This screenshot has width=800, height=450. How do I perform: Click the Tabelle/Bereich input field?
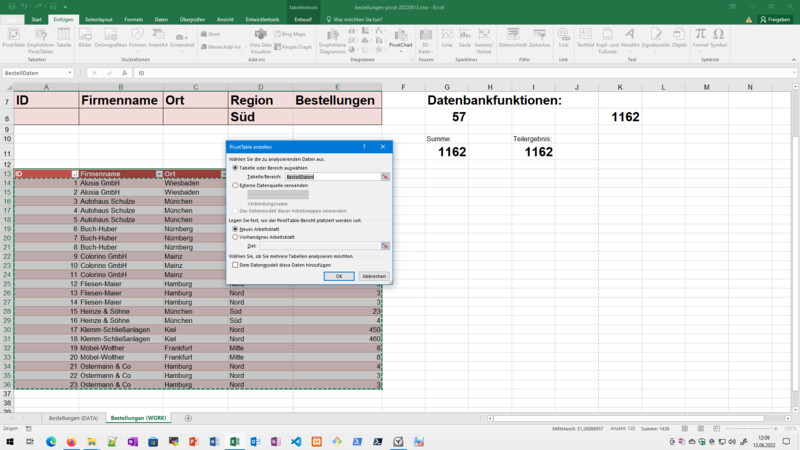(x=333, y=177)
